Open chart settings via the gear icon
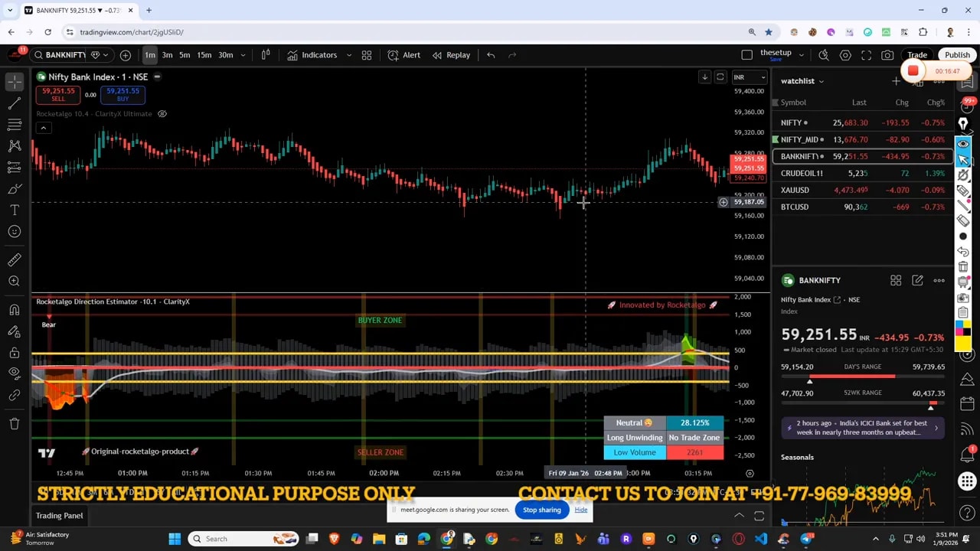The image size is (980, 551). (845, 55)
